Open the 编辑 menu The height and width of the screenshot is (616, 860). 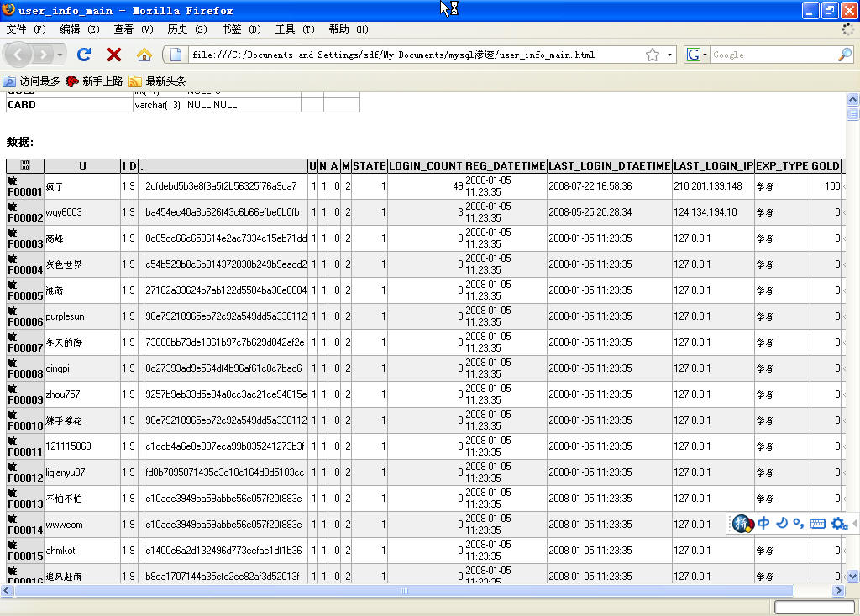(80, 29)
